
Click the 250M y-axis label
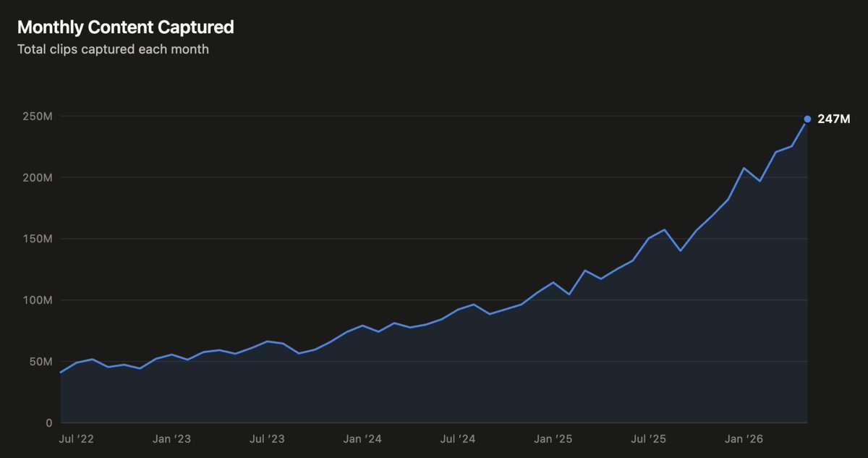37,116
